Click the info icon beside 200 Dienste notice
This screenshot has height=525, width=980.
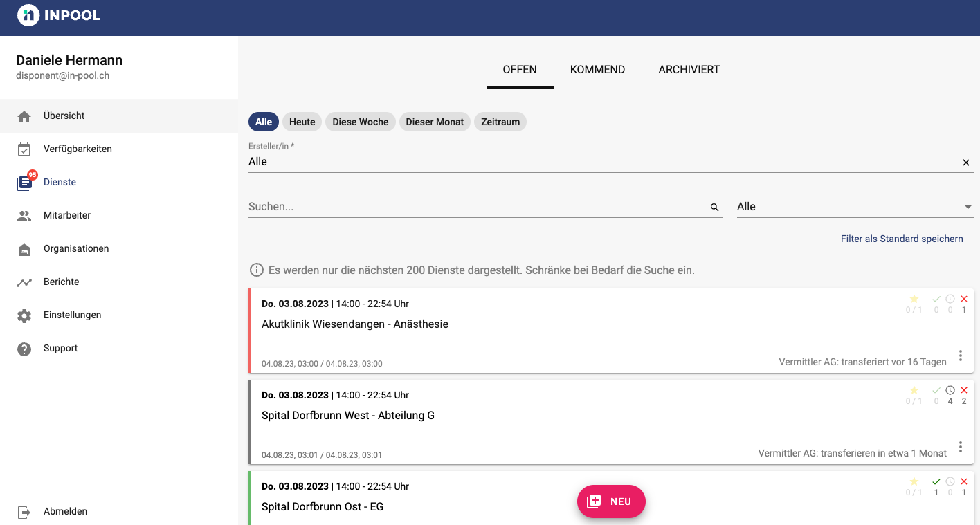click(x=256, y=270)
